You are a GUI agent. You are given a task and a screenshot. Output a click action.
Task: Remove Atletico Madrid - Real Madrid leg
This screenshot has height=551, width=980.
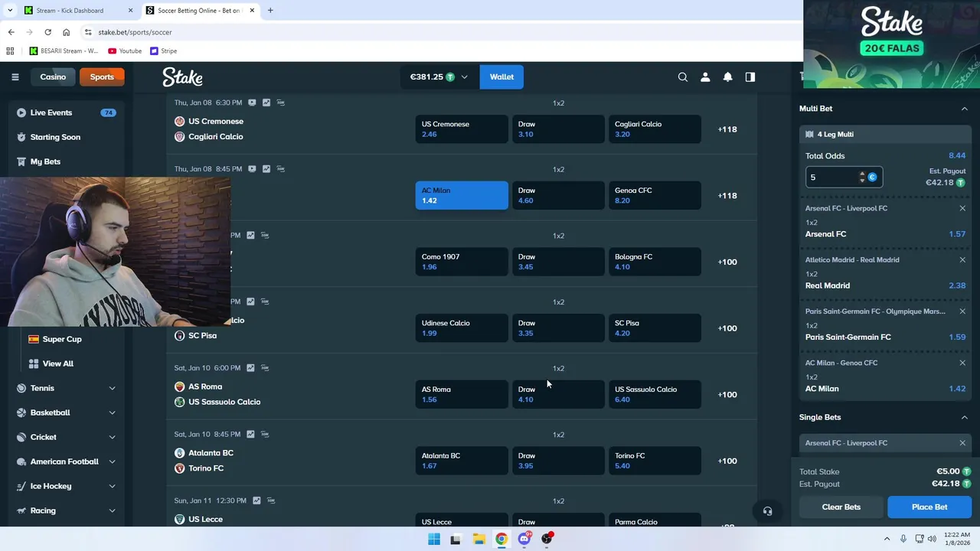pyautogui.click(x=962, y=259)
